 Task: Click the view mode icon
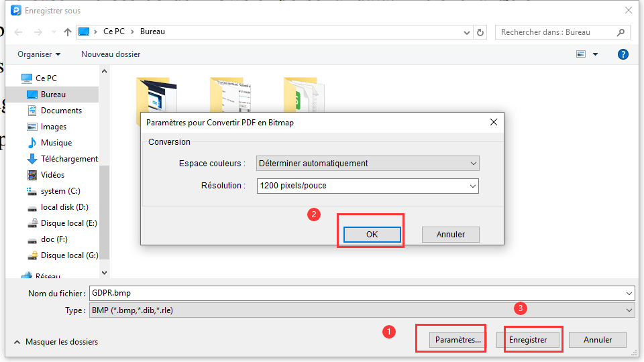[581, 54]
